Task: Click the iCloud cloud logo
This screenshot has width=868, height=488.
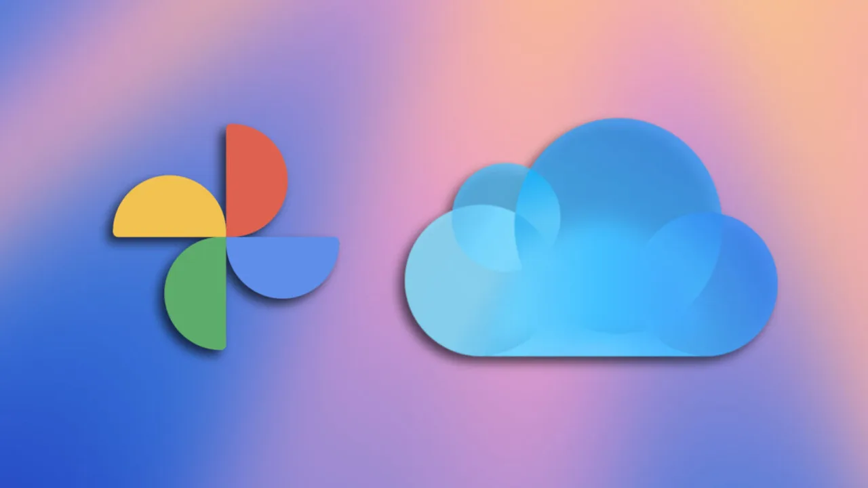Action: point(591,237)
